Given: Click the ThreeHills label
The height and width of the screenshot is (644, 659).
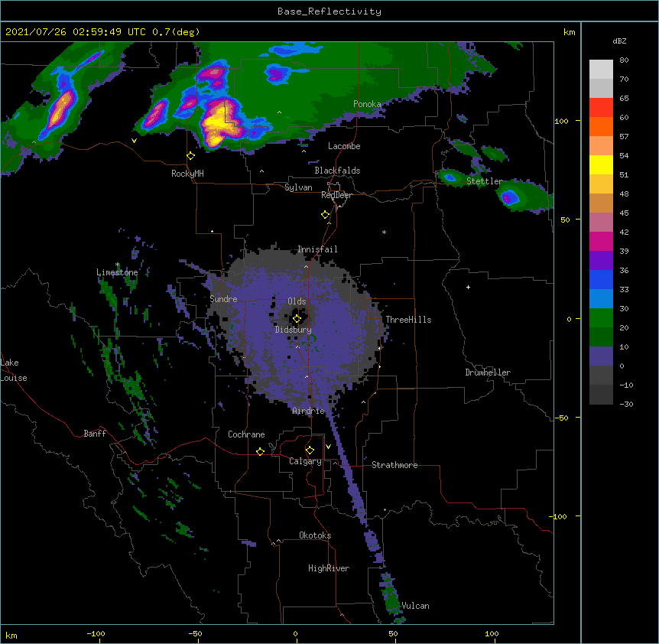Looking at the screenshot, I should 408,320.
